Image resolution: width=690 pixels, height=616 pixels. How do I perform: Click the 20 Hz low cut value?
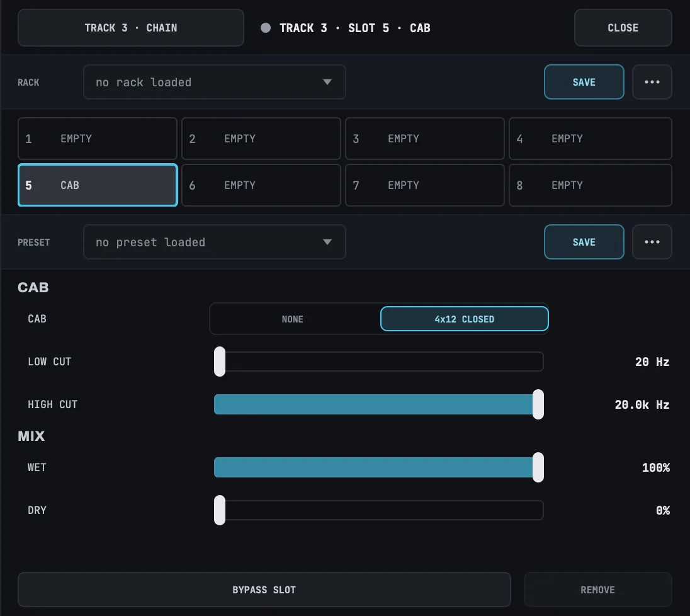tap(652, 362)
